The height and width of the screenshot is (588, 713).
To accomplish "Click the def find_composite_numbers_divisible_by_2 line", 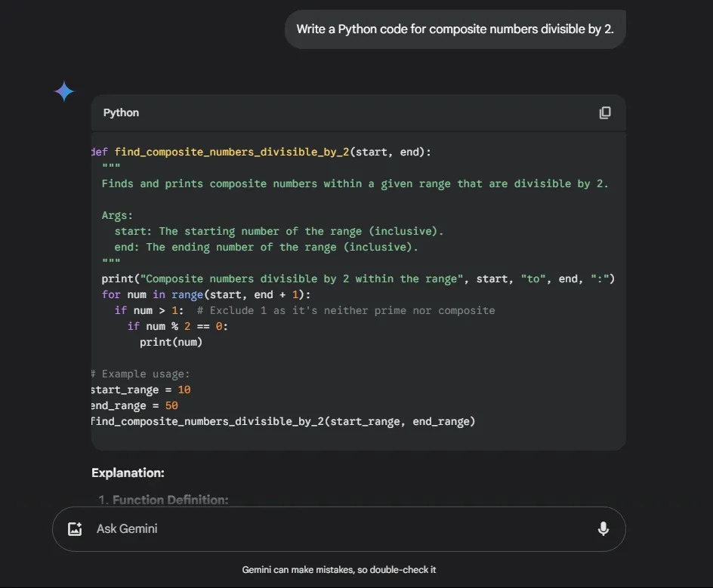I will tap(261, 152).
